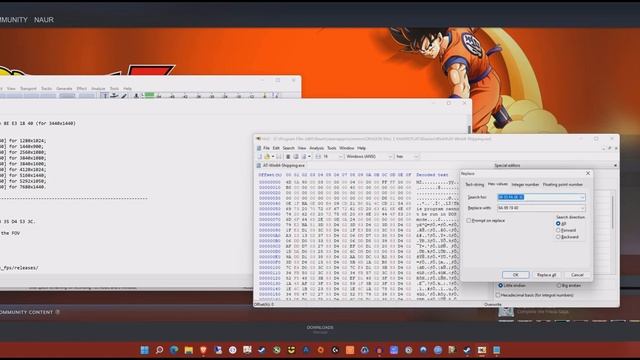Enable Prompt on replace checkbox

469,220
